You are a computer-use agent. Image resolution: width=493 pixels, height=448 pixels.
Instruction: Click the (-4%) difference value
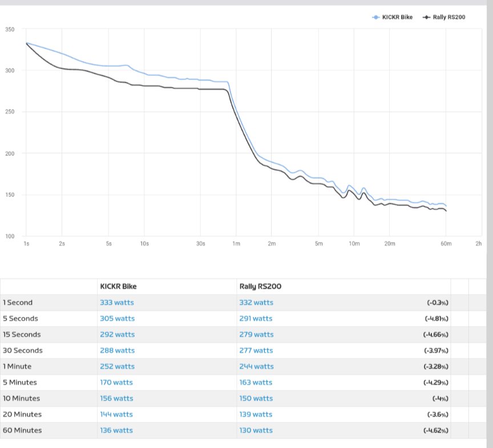[440, 399]
